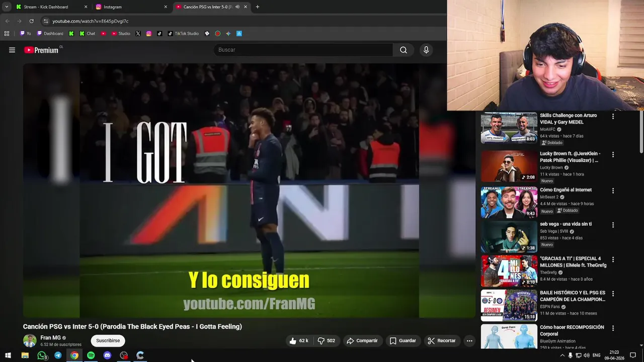Image resolution: width=644 pixels, height=362 pixels.
Task: Mute the tab via speaker icon
Action: pos(237,7)
